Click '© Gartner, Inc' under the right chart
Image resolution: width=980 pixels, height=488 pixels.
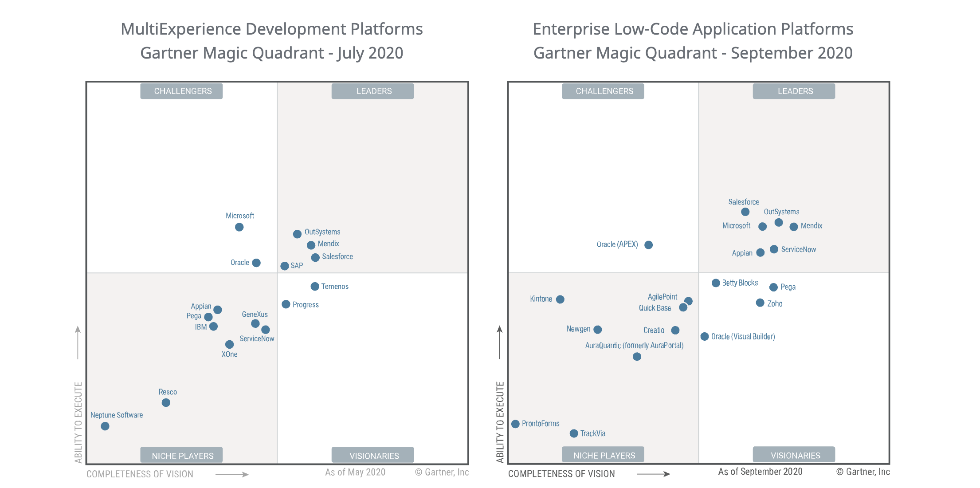(x=863, y=472)
